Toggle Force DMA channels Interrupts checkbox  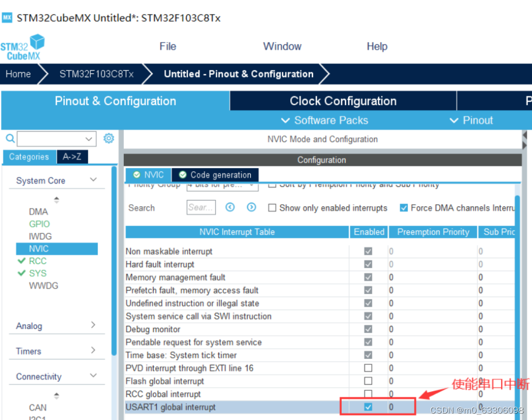coord(404,208)
